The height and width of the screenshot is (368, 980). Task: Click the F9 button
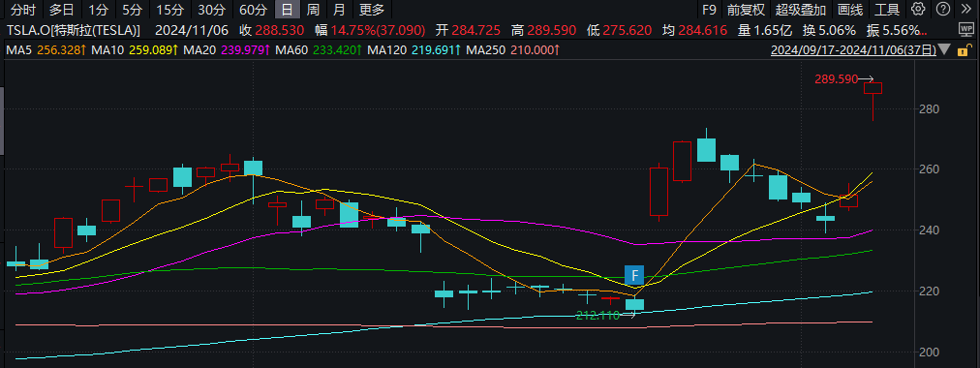point(709,10)
